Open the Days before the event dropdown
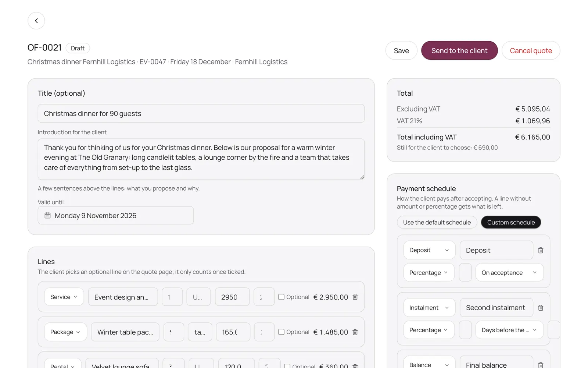 (509, 330)
